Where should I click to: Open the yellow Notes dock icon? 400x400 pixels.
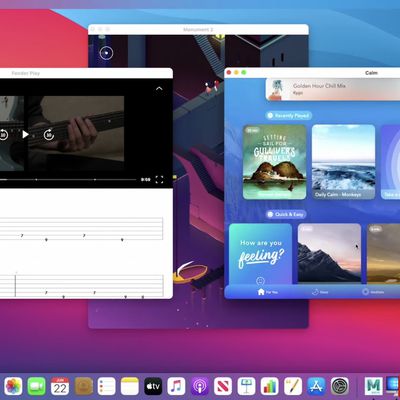130,386
